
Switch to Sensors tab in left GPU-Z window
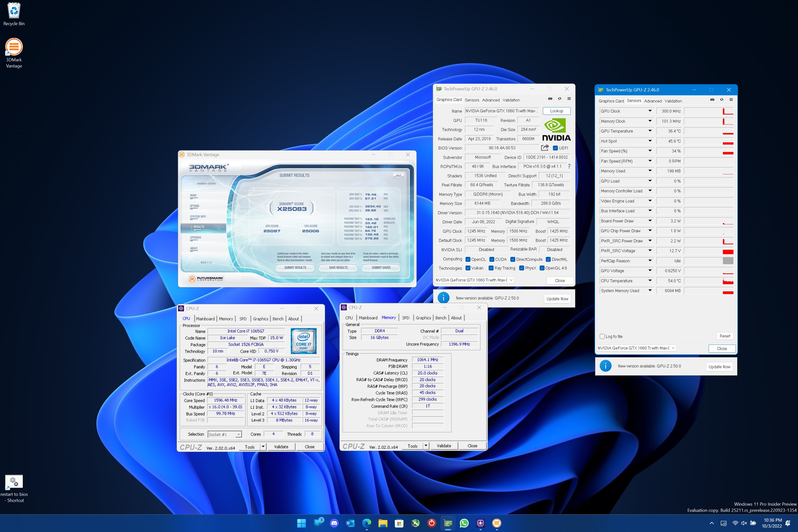472,100
